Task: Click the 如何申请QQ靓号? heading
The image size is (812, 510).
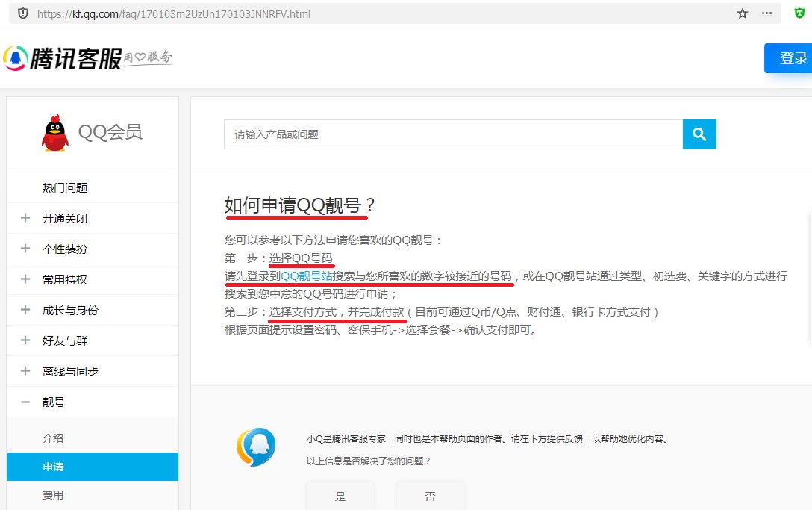Action: 299,205
